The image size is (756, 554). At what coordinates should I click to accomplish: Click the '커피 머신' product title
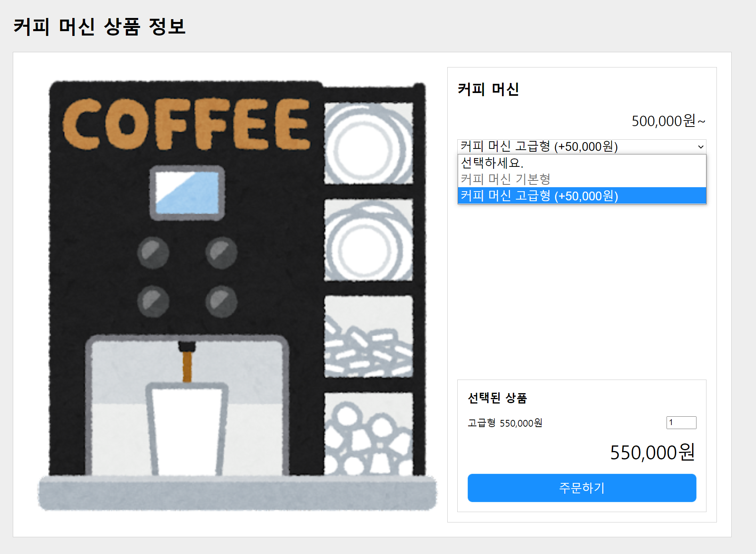[488, 89]
